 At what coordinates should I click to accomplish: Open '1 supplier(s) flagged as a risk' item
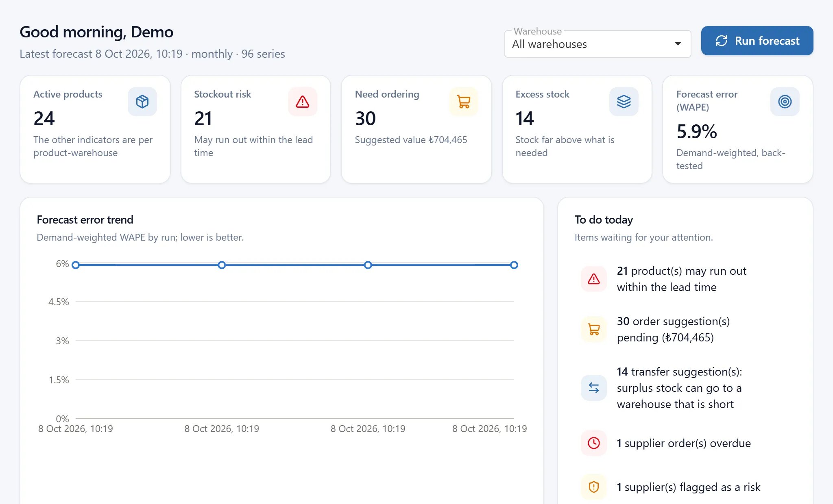click(685, 487)
